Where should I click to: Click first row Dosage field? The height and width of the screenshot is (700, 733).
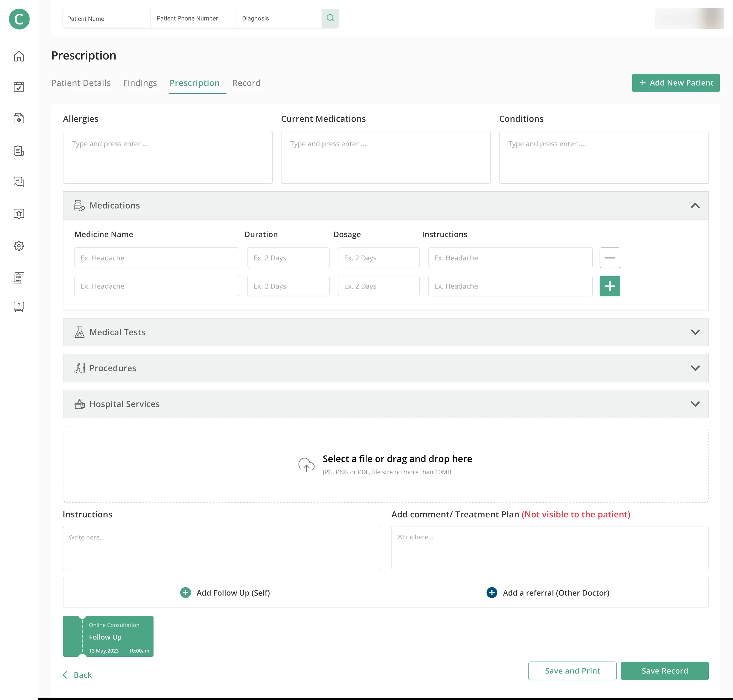point(378,258)
